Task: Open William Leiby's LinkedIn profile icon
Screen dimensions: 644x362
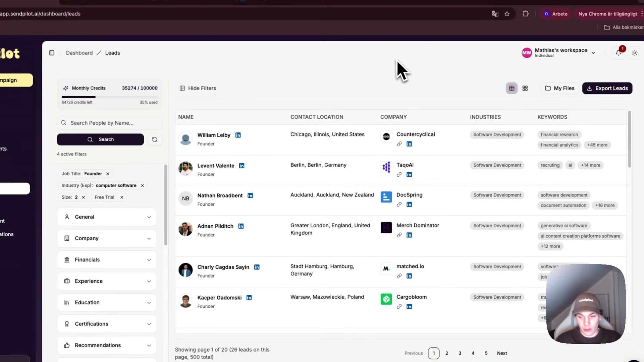Action: coord(238,135)
